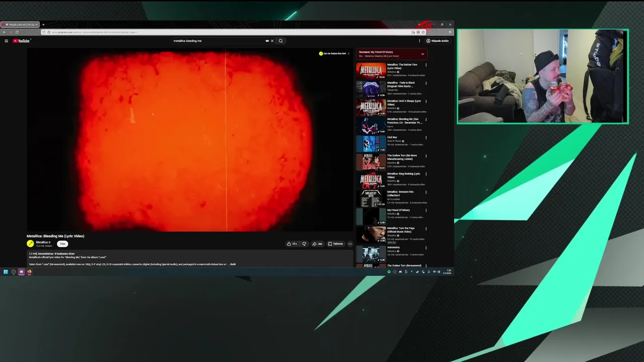
Task: Open the 'Civil War' video title
Action: pos(392,137)
